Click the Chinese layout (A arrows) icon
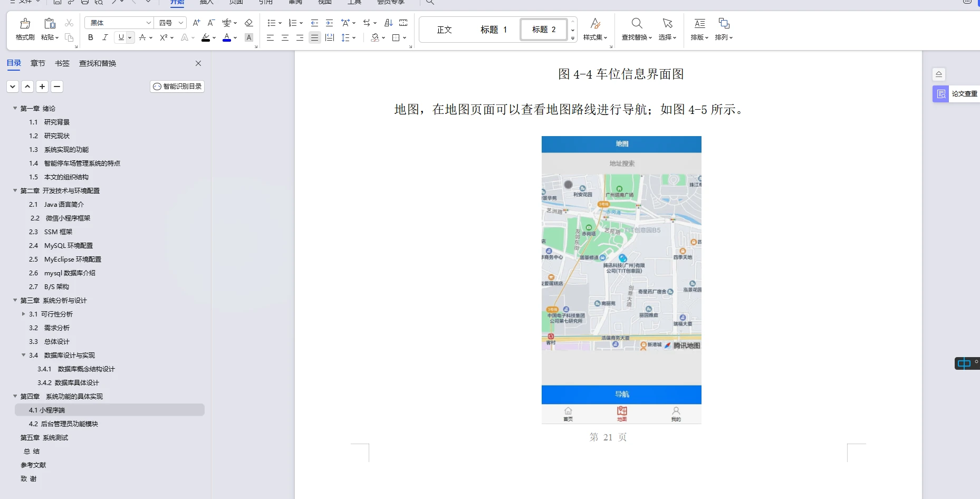Screen dimensions: 980x499 pos(345,23)
